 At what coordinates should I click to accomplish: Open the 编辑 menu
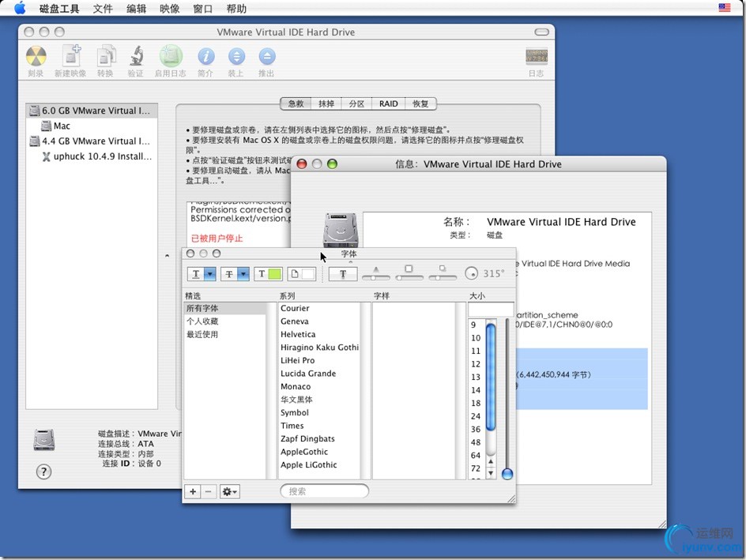click(x=136, y=9)
